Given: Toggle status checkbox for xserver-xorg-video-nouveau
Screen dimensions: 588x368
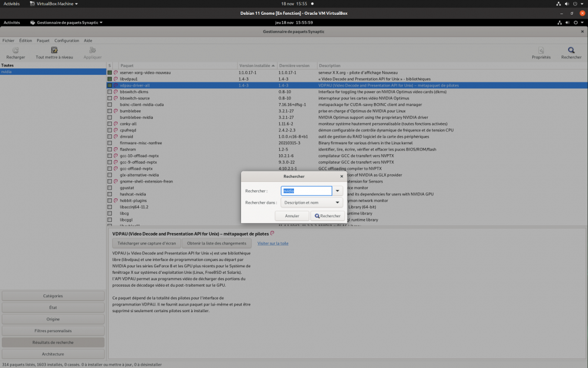Looking at the screenshot, I should coord(109,72).
